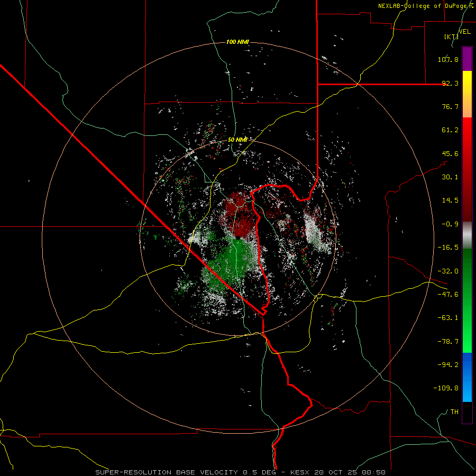
Task: Click the 30.1 velocity scale value
Action: tap(450, 177)
